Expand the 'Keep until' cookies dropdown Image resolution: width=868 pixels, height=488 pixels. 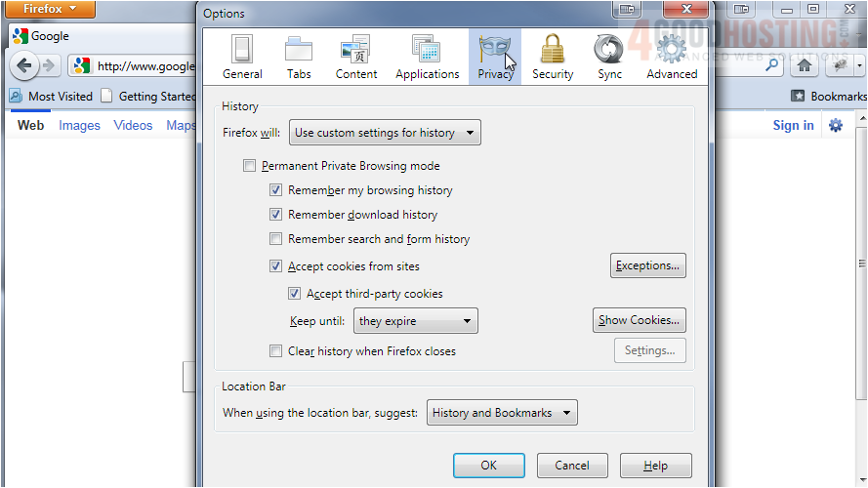click(x=415, y=321)
